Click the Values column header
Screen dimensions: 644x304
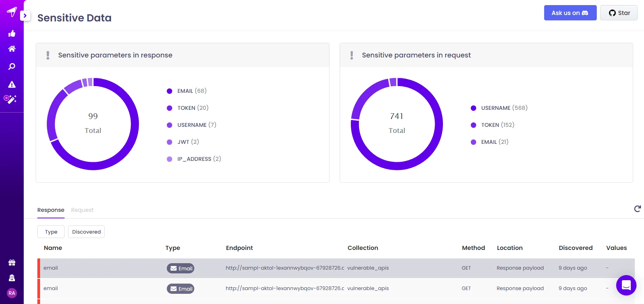(616, 248)
